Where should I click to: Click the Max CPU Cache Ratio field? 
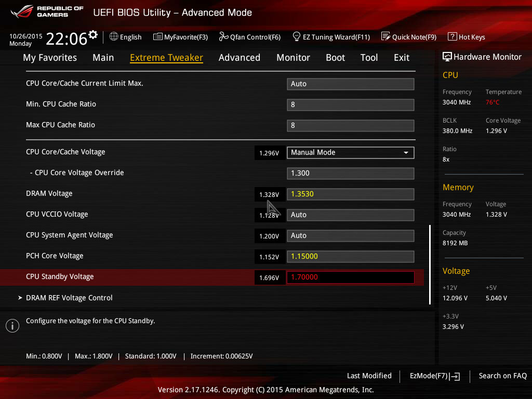(x=351, y=126)
